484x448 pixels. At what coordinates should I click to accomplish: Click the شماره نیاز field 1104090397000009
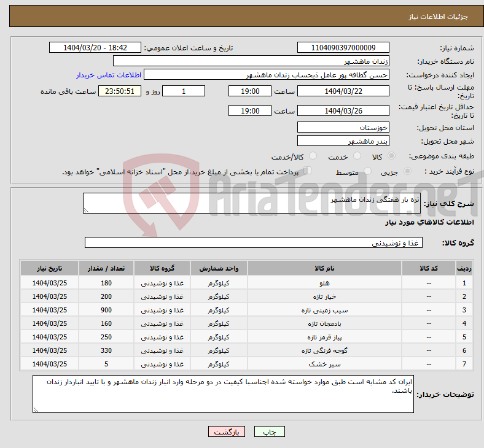click(343, 47)
